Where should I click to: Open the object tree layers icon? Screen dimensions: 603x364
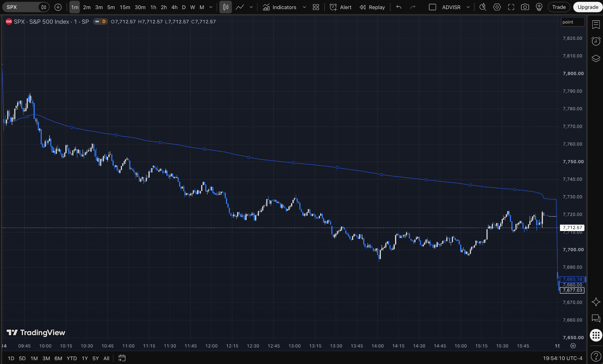pos(596,58)
